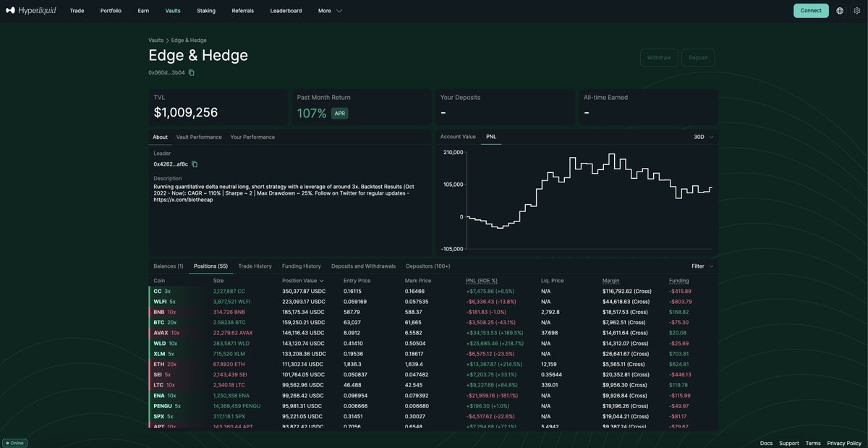Click the Withdraw button
The image size is (868, 448).
[659, 58]
